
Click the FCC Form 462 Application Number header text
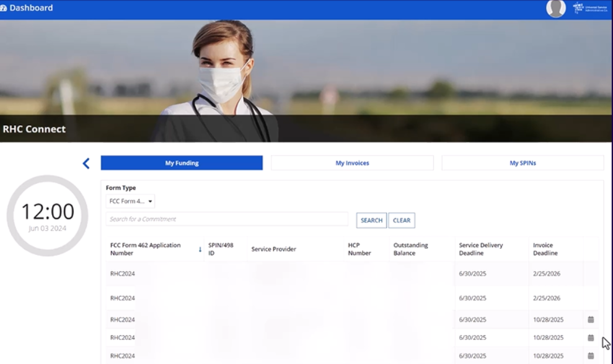pos(146,249)
